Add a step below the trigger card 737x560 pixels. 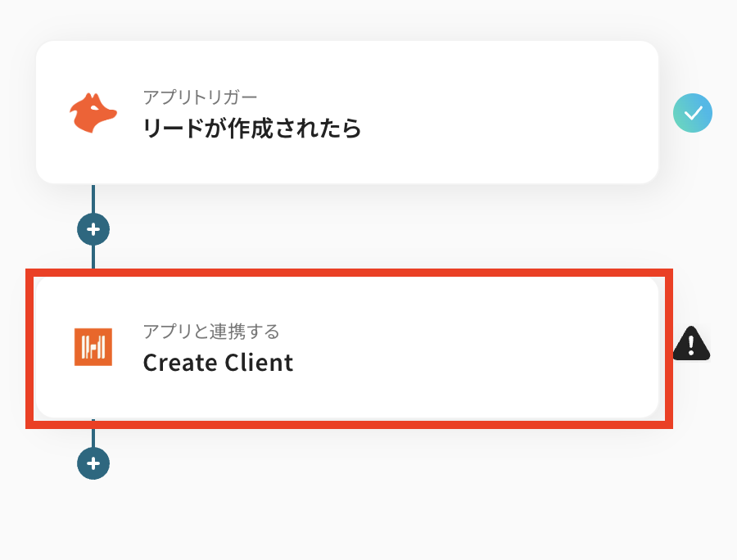(93, 229)
